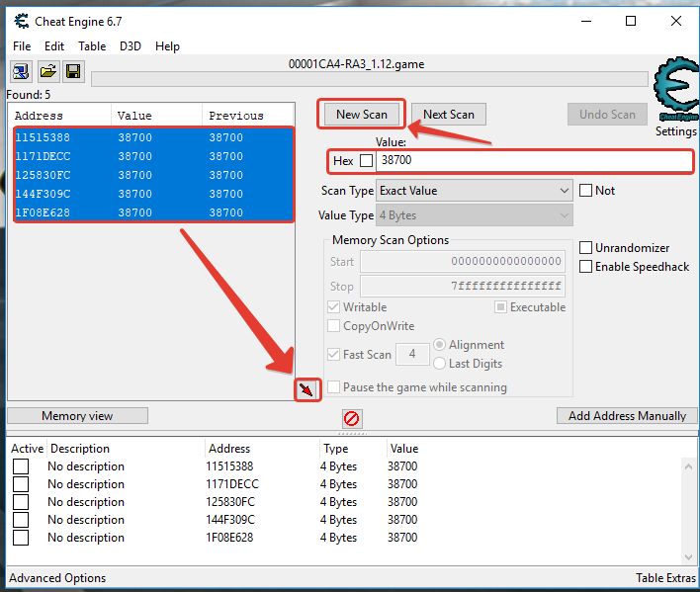Click the Cheat Engine title bar icon
Viewport: 700px width, 592px height.
(20, 21)
